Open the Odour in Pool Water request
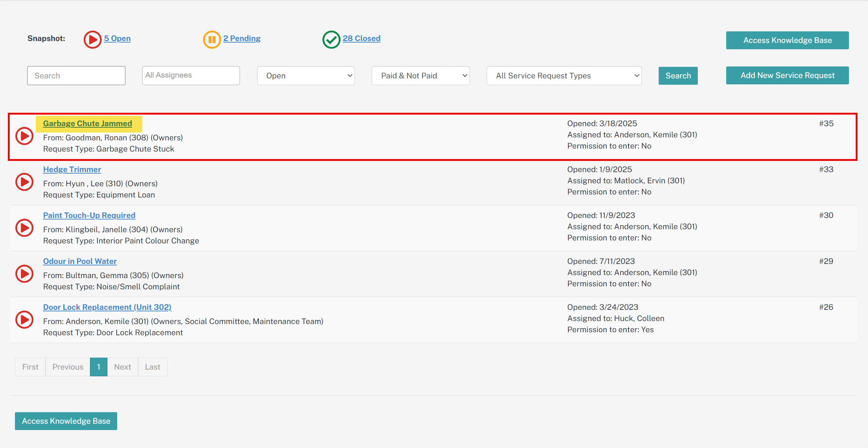The width and height of the screenshot is (868, 448). [80, 261]
